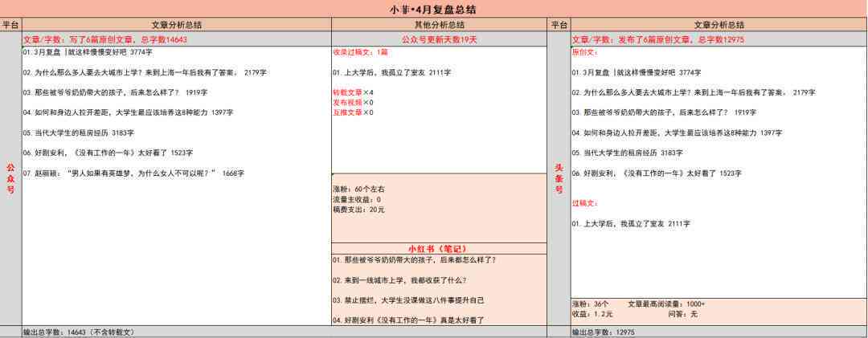The height and width of the screenshot is (338, 868).
Task: Select the 公众号 platform label cell
Action: coord(10,177)
